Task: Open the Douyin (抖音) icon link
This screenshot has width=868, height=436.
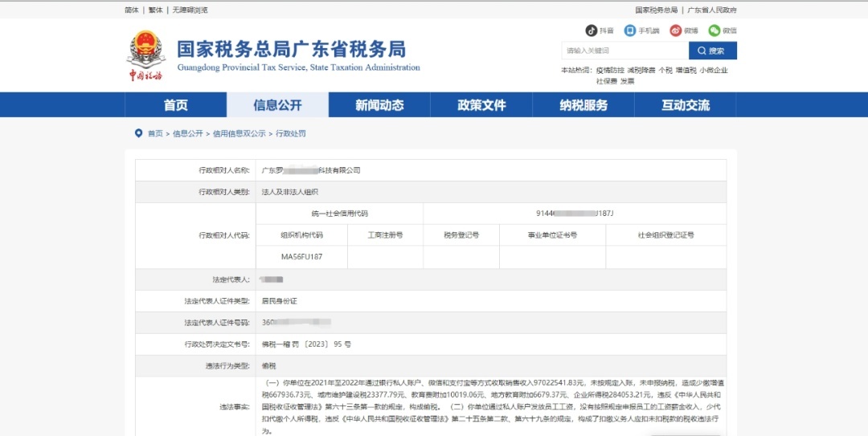Action: pyautogui.click(x=592, y=31)
